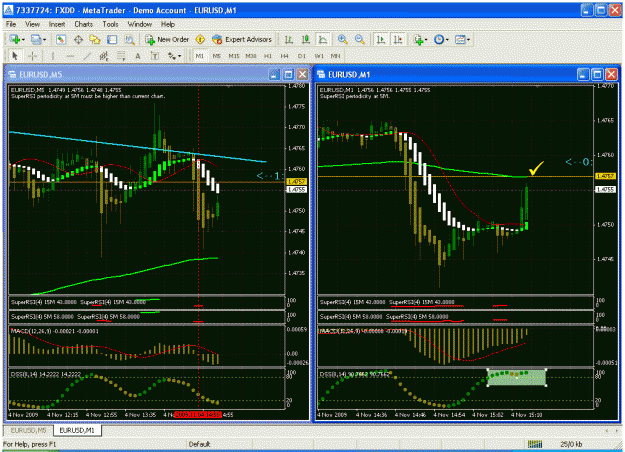
Task: Open the Navigator panel icon
Action: point(95,39)
